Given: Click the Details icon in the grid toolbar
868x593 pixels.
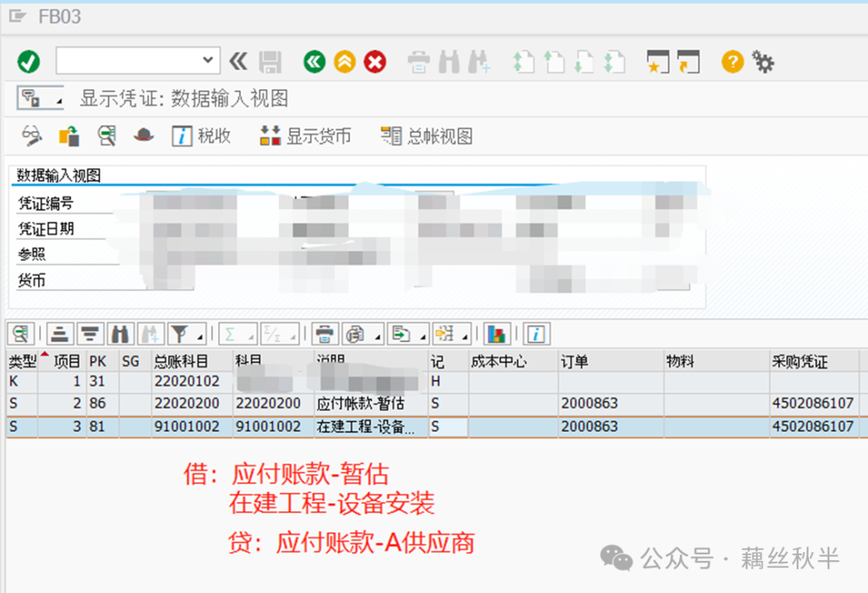Looking at the screenshot, I should (21, 334).
